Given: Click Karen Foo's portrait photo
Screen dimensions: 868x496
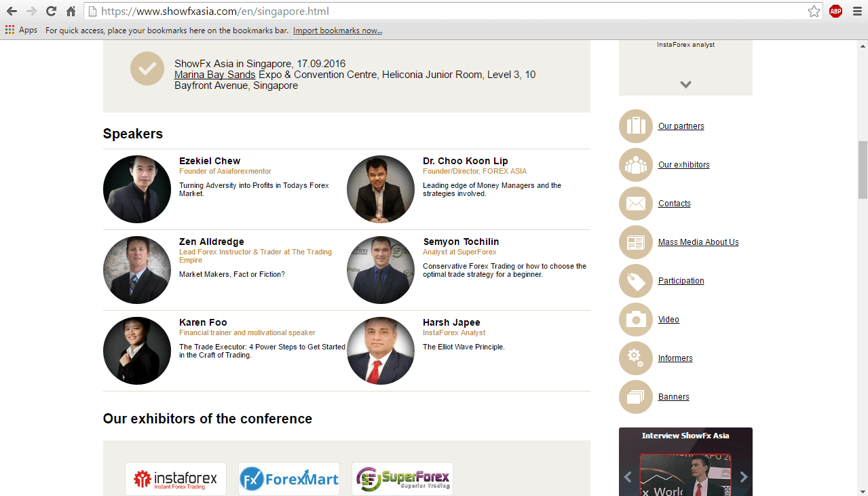Looking at the screenshot, I should point(137,351).
